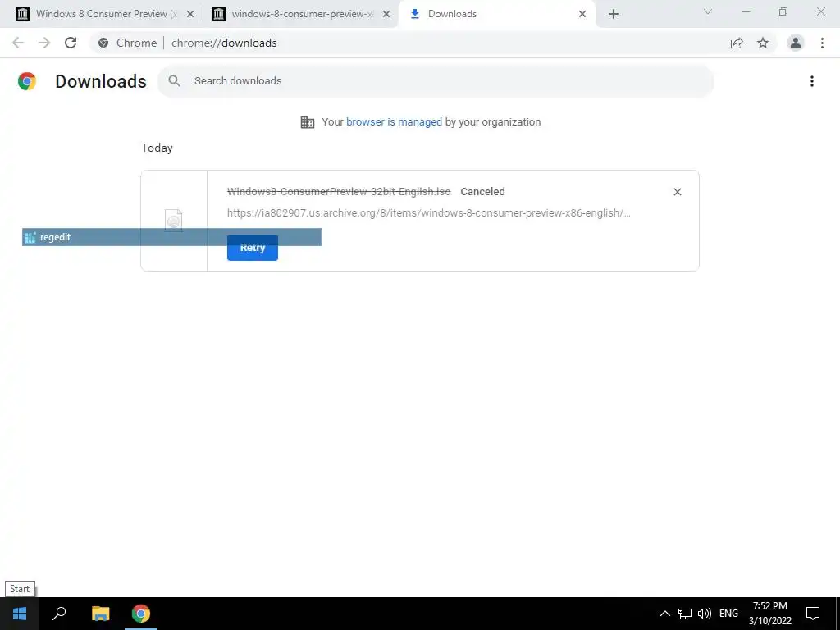This screenshot has height=630, width=840.
Task: Click the Chrome logo beside Downloads heading
Action: click(x=27, y=81)
